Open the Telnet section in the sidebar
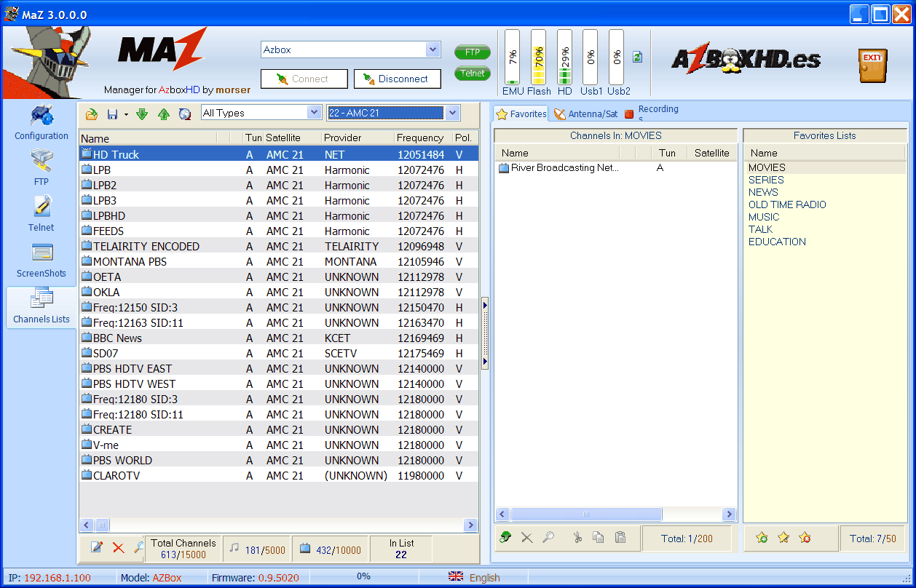 (x=42, y=215)
